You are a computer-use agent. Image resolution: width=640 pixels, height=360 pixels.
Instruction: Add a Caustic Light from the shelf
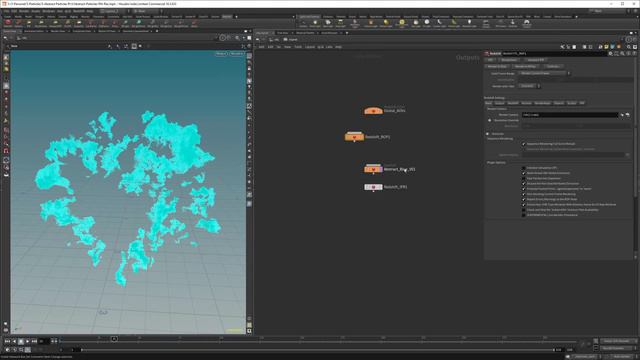point(440,23)
